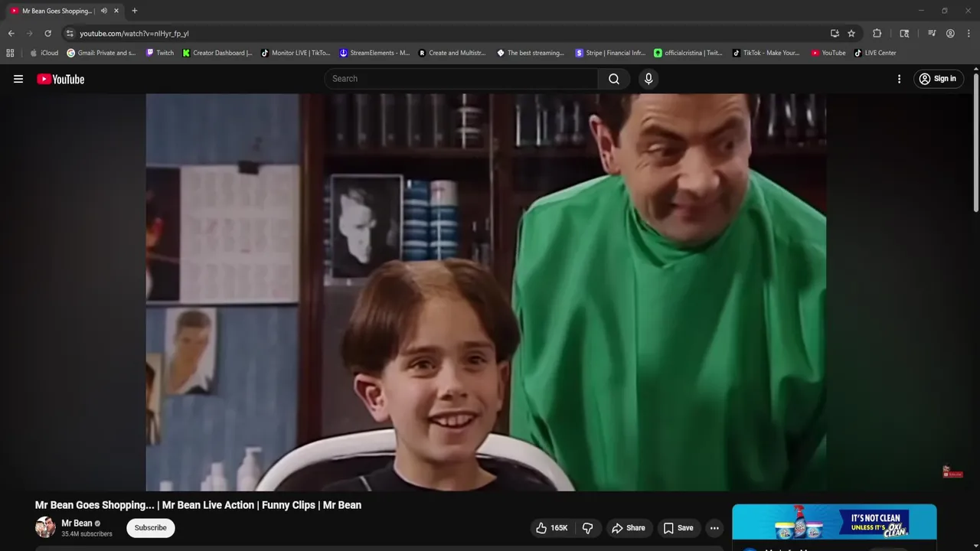Open the TikTok Make Your bookmark
This screenshot has height=551, width=980.
[766, 53]
